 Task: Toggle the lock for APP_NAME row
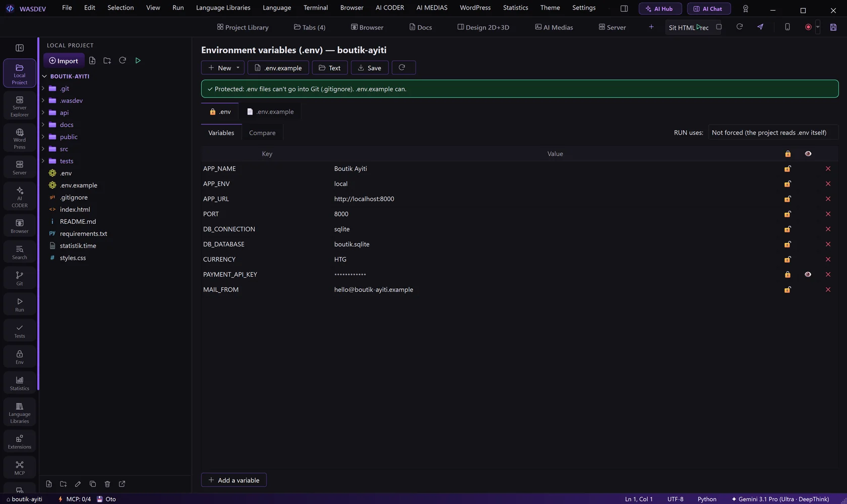[788, 169]
